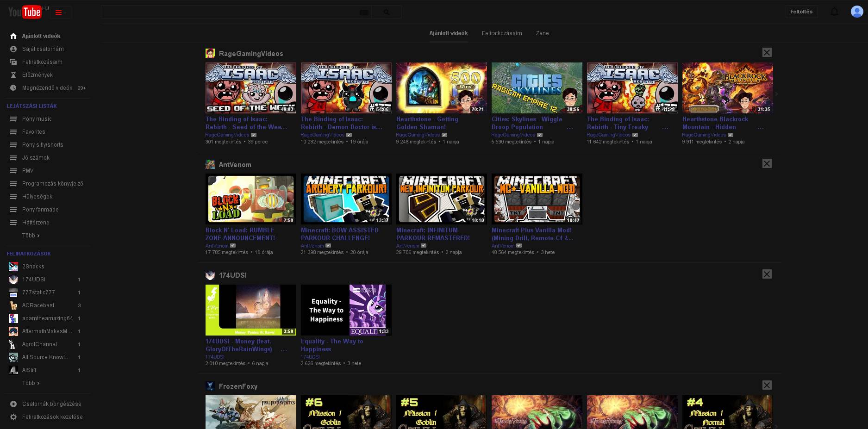
Task: Click the AlStiff subscription avatar
Action: pyautogui.click(x=13, y=370)
